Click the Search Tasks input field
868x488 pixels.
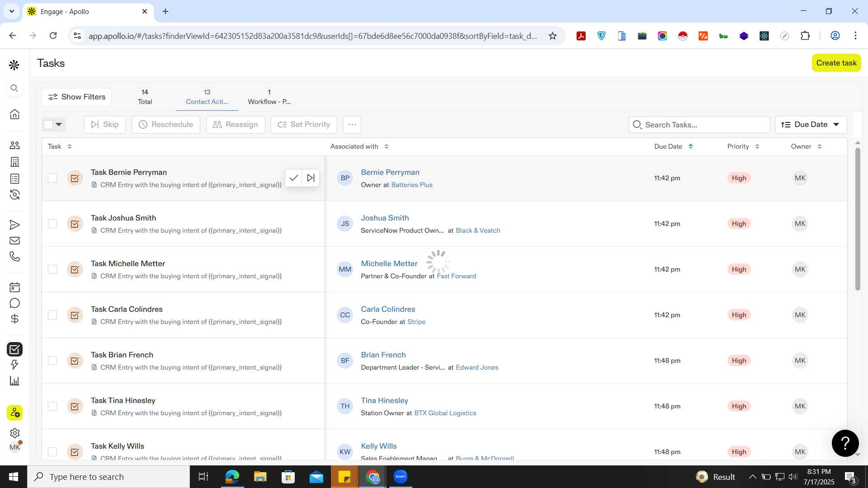point(699,125)
